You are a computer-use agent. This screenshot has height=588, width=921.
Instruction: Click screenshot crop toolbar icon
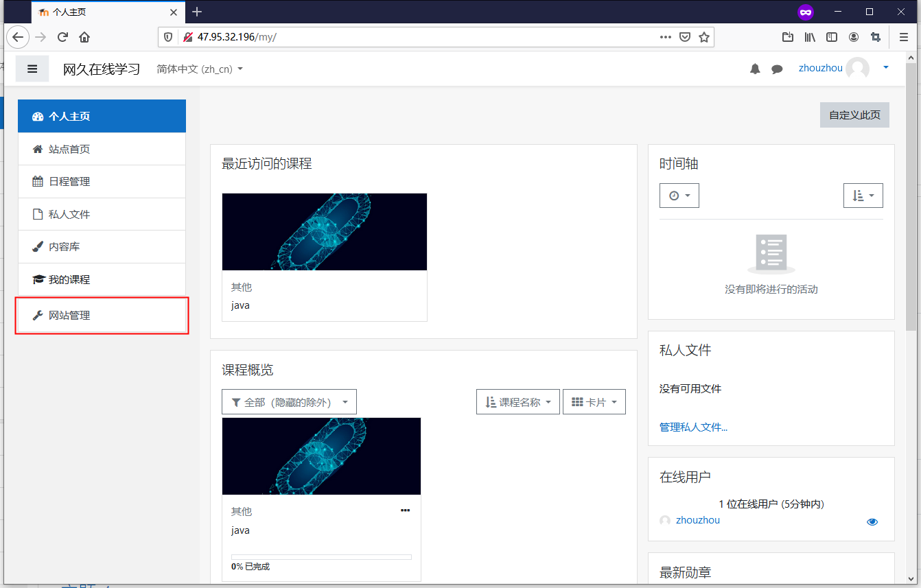coord(876,37)
